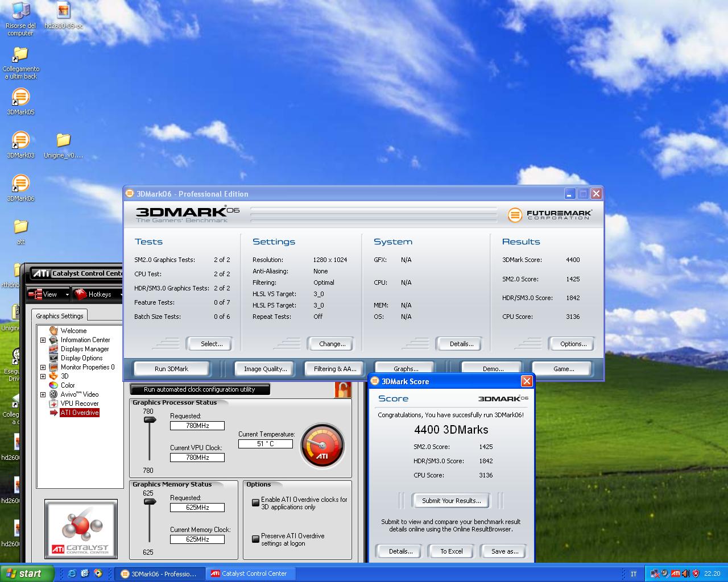Select Display Options in the tree
The image size is (728, 582).
pyautogui.click(x=82, y=358)
